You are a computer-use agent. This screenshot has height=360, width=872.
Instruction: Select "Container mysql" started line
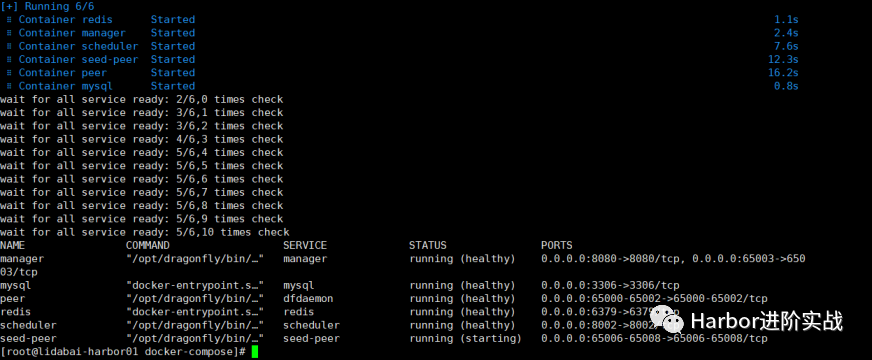(101, 86)
